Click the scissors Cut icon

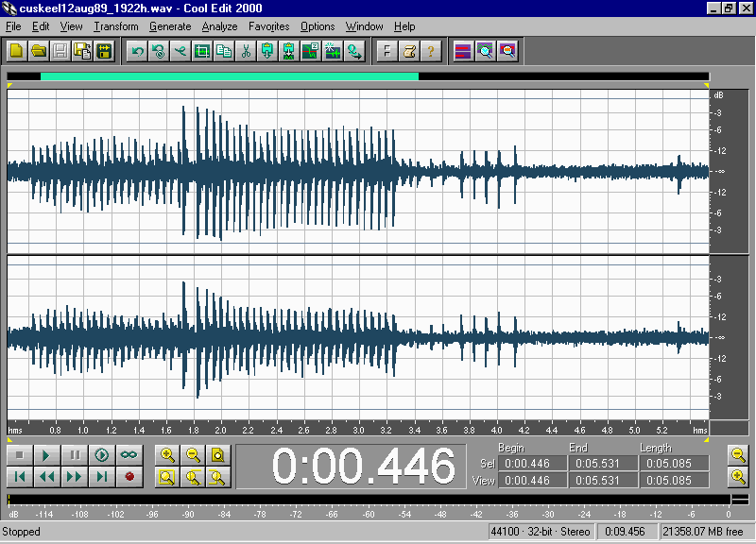point(246,51)
